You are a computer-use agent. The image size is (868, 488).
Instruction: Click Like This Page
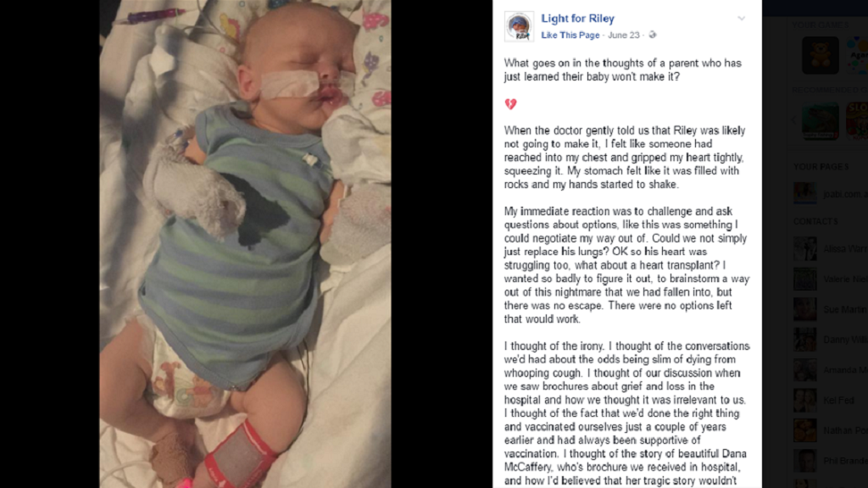coord(570,35)
